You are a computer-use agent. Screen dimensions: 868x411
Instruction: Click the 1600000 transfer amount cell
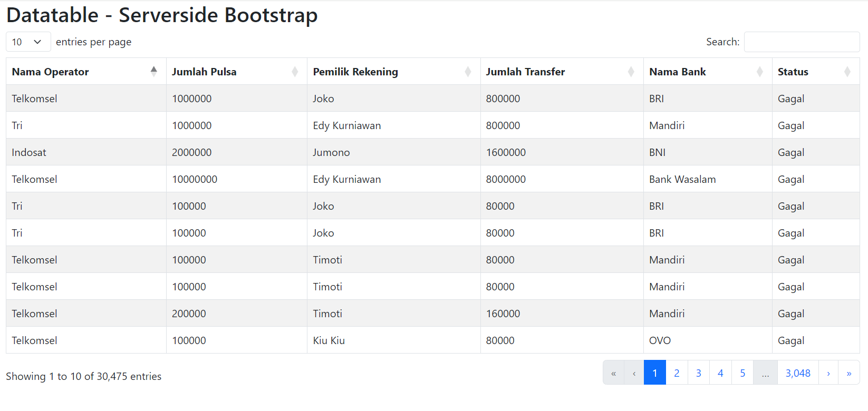coord(562,152)
